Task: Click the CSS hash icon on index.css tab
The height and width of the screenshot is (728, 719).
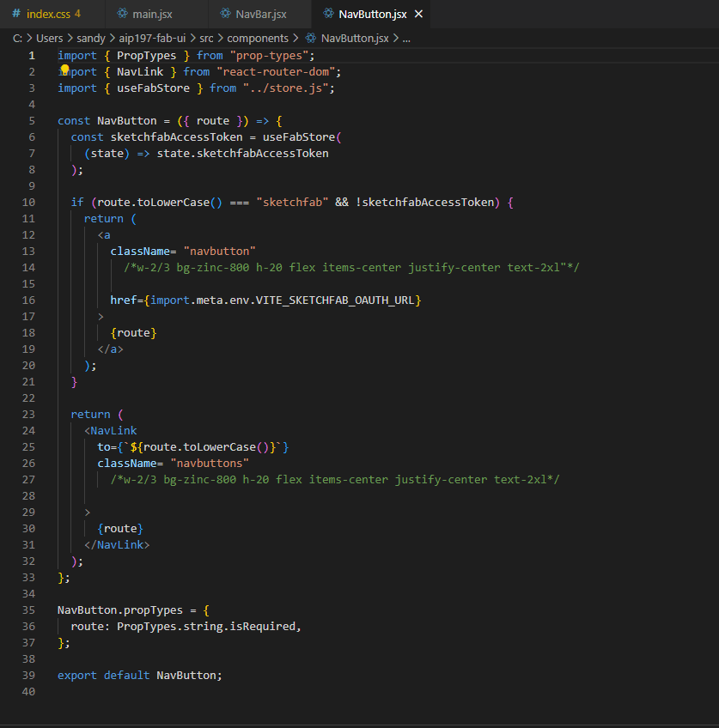Action: tap(16, 14)
